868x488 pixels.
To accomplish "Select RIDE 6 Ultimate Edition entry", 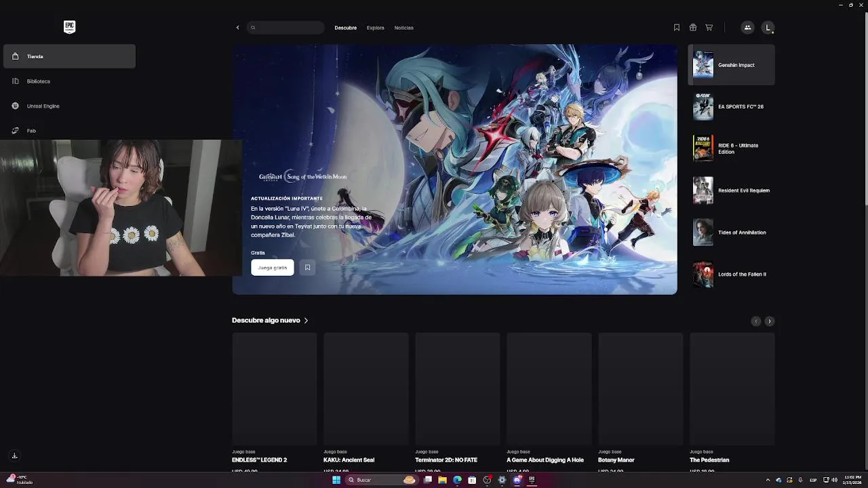I will click(731, 148).
